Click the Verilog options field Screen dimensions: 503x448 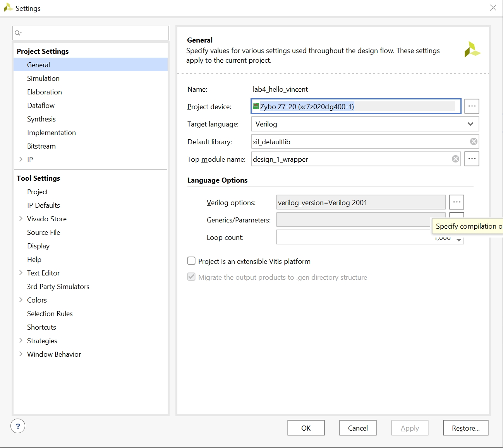coord(361,202)
